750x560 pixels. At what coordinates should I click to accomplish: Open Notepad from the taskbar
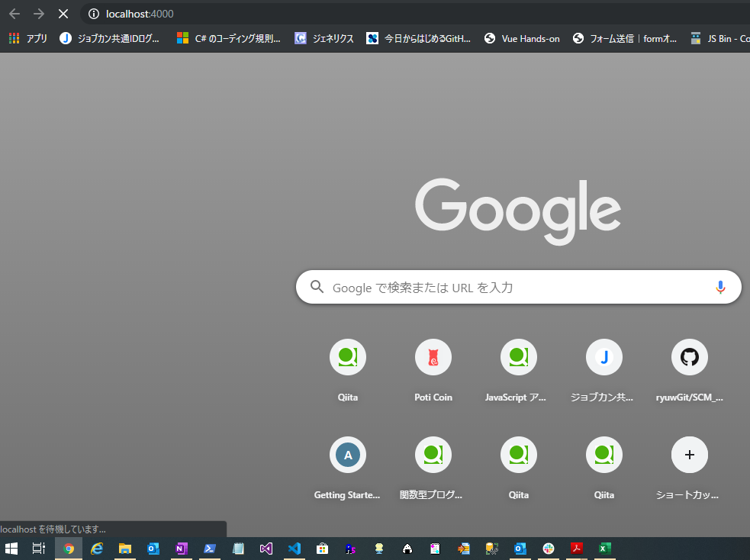click(x=238, y=549)
